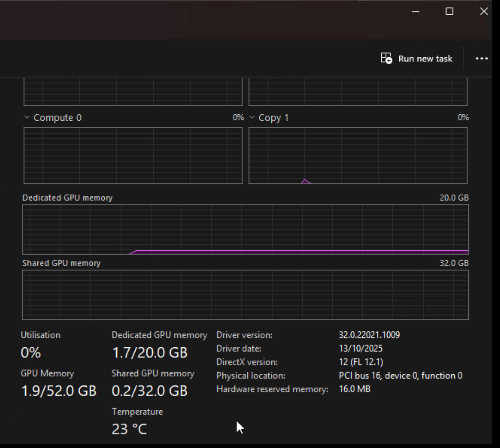Viewport: 500px width, 448px height.
Task: Maximize the Task Manager window
Action: point(449,12)
